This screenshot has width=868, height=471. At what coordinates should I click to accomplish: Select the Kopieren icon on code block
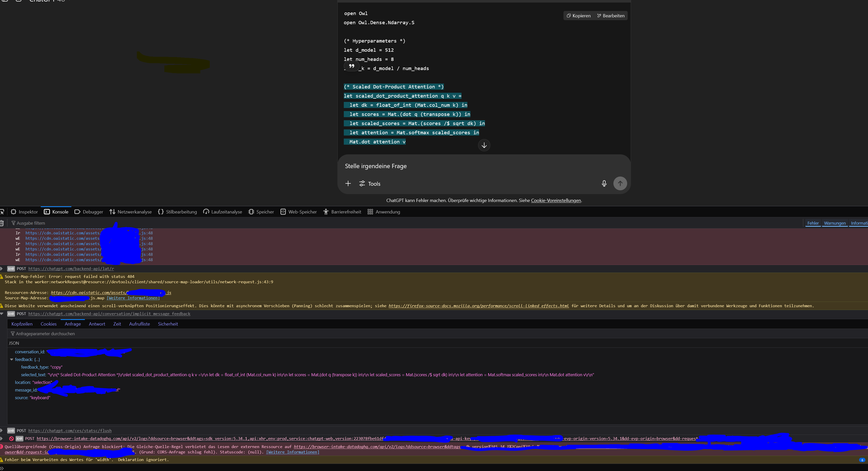[578, 16]
